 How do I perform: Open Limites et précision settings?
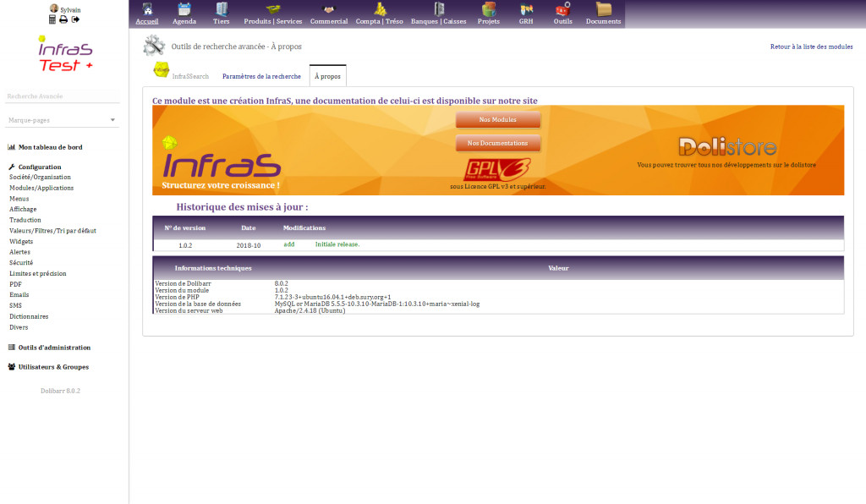[37, 273]
